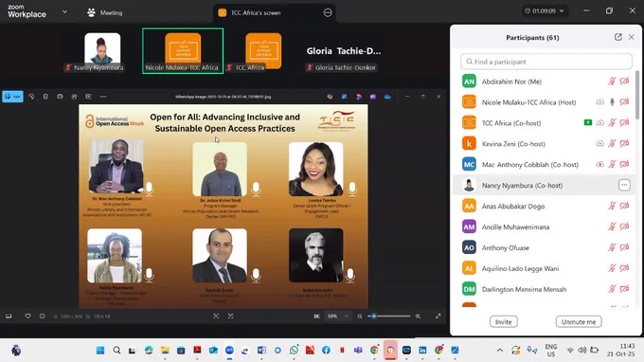This screenshot has width=644, height=362.
Task: Open WhatsApp from the taskbar
Action: click(x=294, y=350)
